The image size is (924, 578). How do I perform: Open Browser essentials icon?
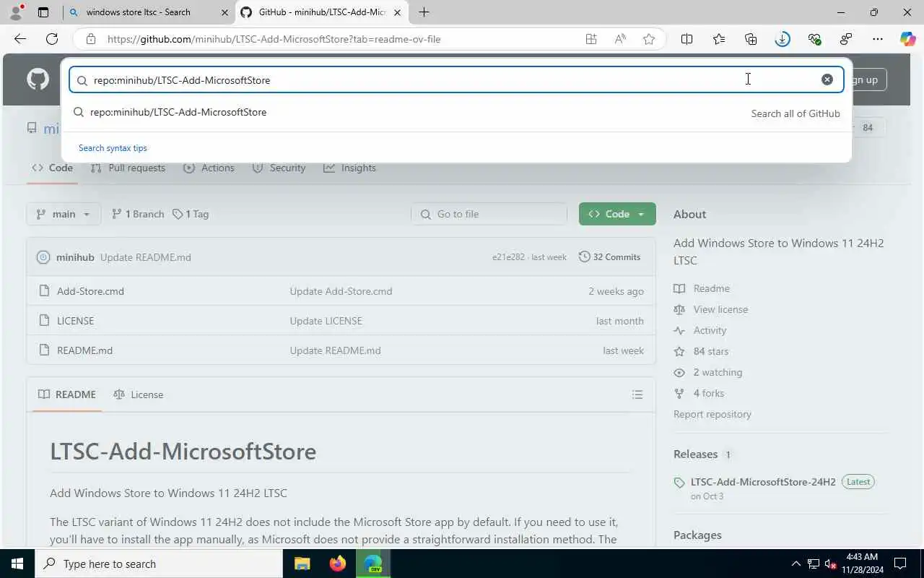coord(814,39)
